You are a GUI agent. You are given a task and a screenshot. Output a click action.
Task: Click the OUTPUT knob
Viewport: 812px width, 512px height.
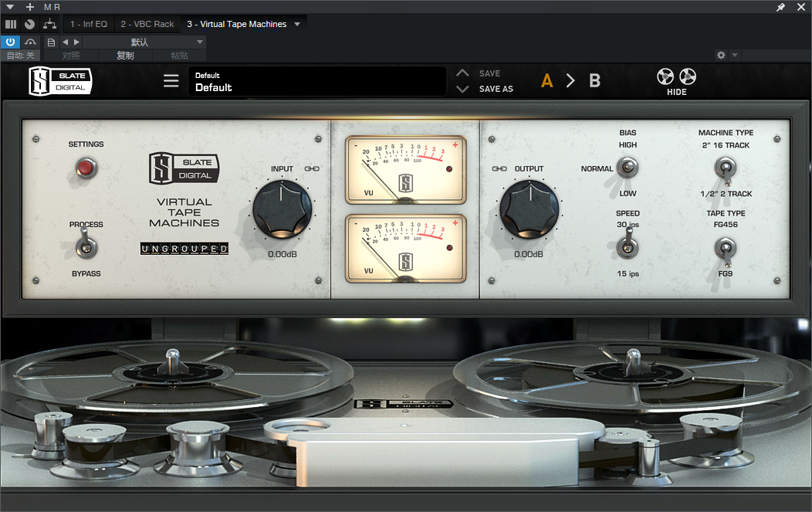(529, 209)
